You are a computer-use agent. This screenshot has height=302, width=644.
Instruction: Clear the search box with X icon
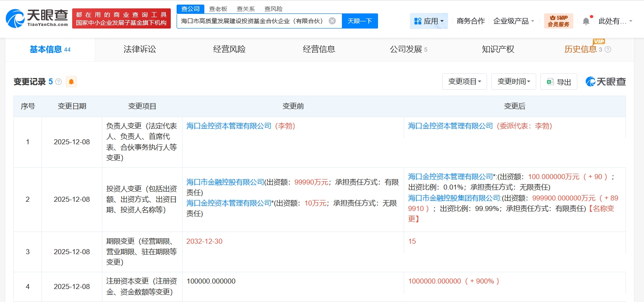coord(332,21)
